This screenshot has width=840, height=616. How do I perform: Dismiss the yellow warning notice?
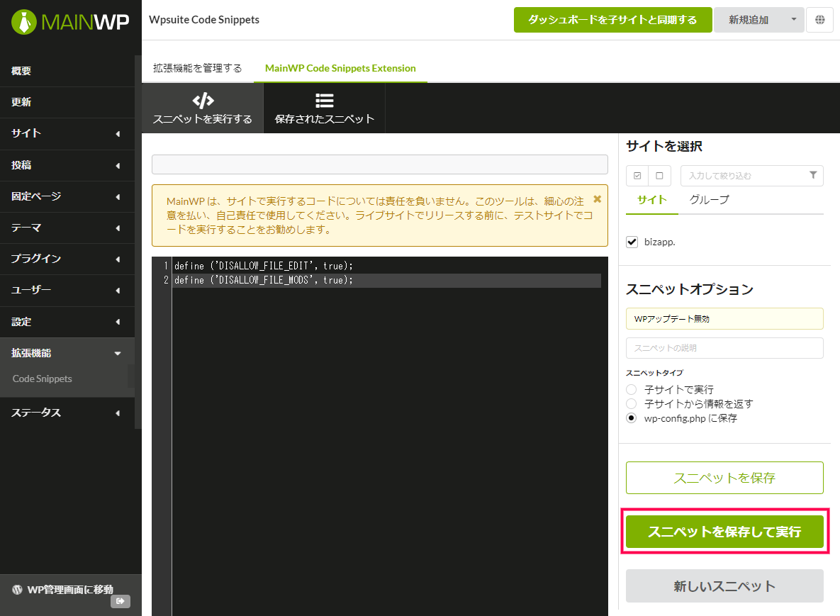point(598,199)
